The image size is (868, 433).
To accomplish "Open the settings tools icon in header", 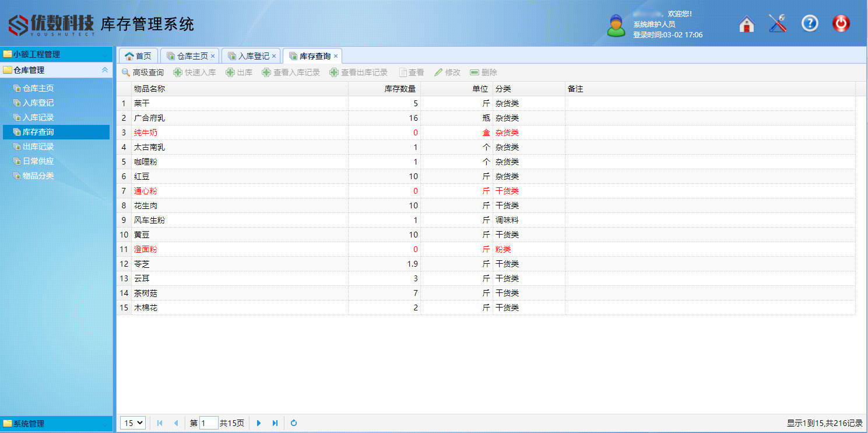I will pyautogui.click(x=778, y=24).
